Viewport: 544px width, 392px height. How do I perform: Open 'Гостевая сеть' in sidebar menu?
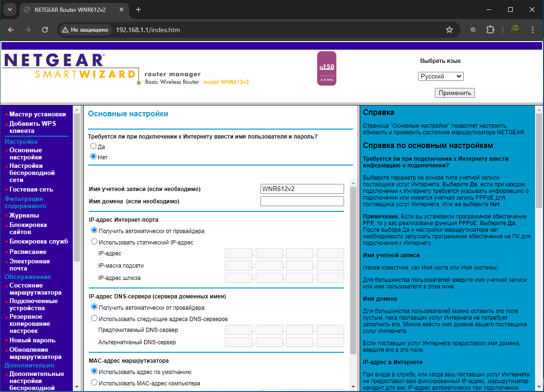[31, 189]
